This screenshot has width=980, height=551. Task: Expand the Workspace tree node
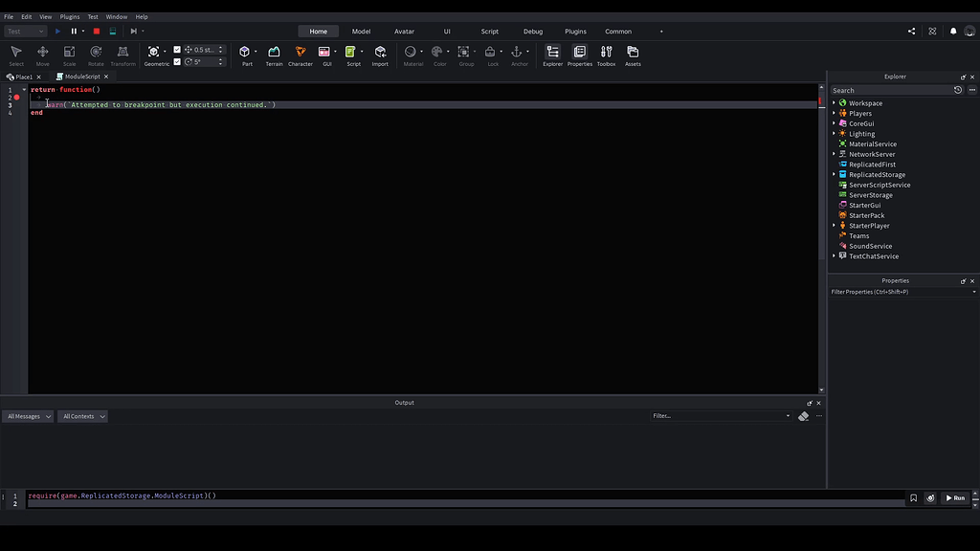click(834, 102)
